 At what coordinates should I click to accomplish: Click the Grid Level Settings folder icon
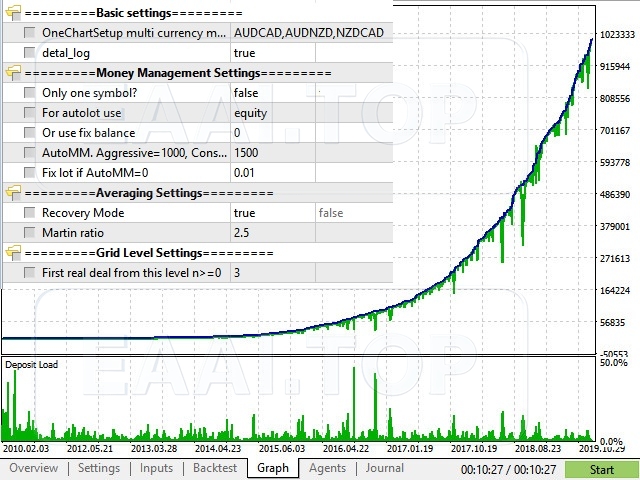(13, 253)
